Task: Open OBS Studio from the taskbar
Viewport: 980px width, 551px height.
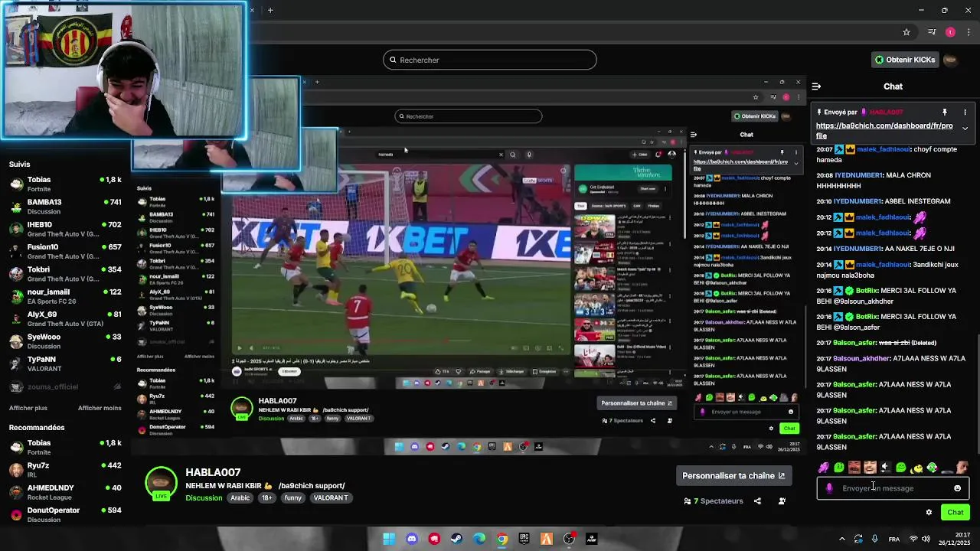Action: click(569, 539)
